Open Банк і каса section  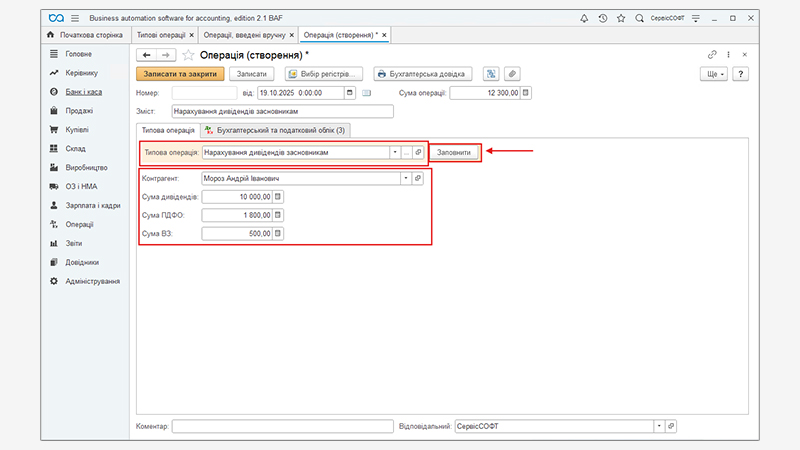80,91
